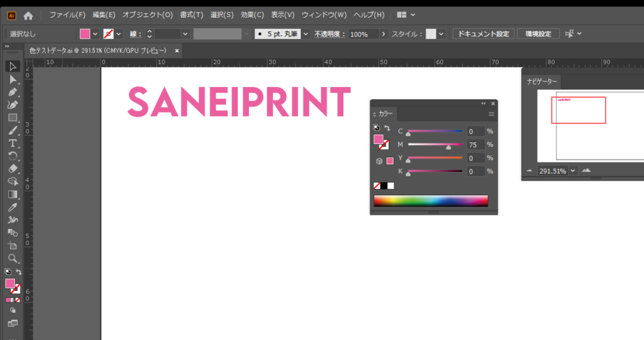Click the ドキュメント設定 button
Viewport: 644px width, 340px height.
(x=483, y=34)
